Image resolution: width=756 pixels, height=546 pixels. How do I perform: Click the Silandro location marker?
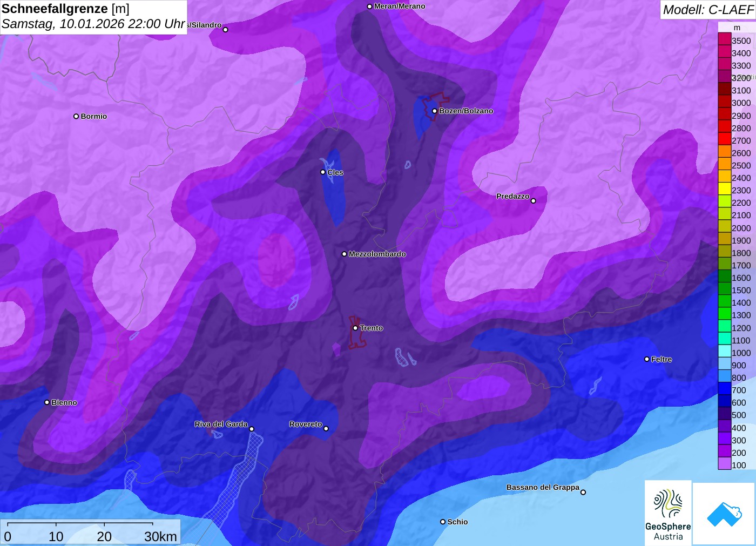(x=226, y=30)
